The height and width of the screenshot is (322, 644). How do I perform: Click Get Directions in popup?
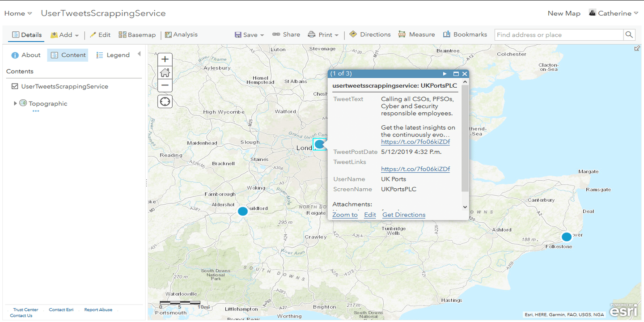tap(404, 215)
